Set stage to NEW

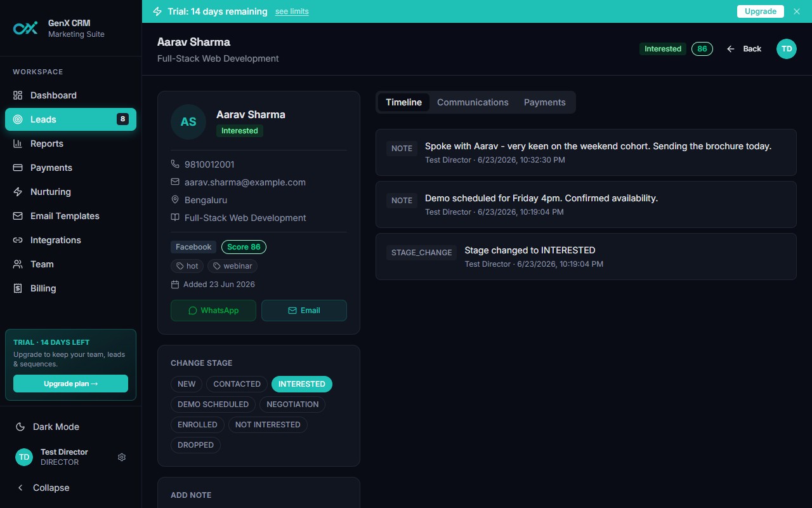coord(187,384)
